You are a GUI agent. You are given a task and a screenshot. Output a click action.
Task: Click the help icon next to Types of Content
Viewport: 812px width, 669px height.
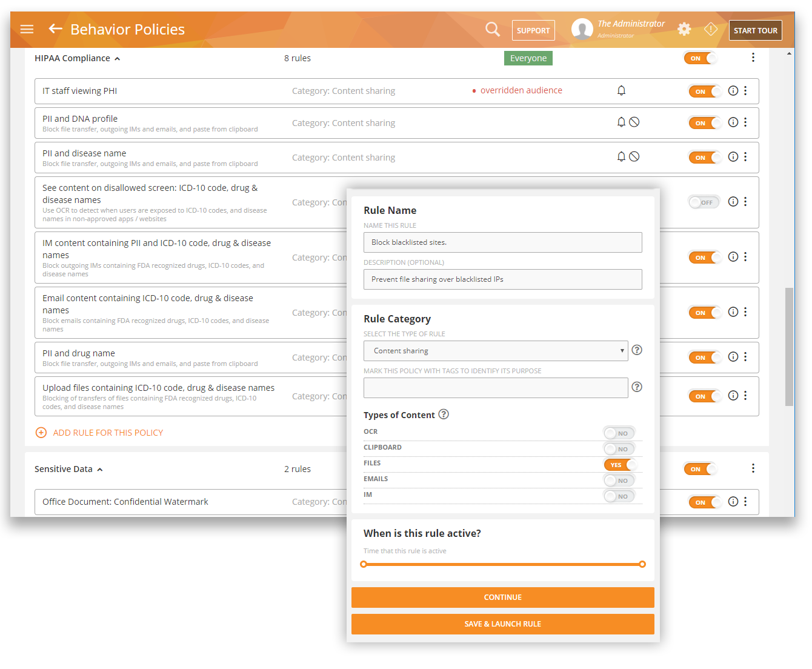point(444,414)
